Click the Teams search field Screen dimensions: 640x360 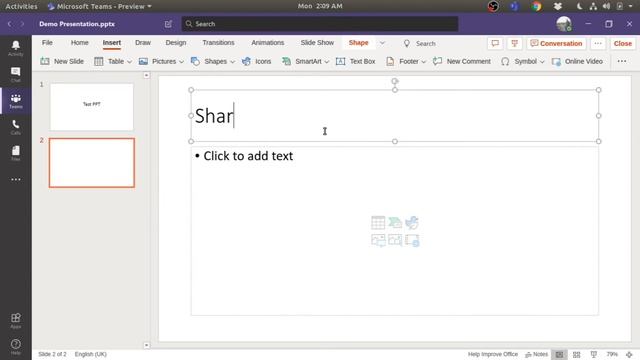pyautogui.click(x=320, y=24)
